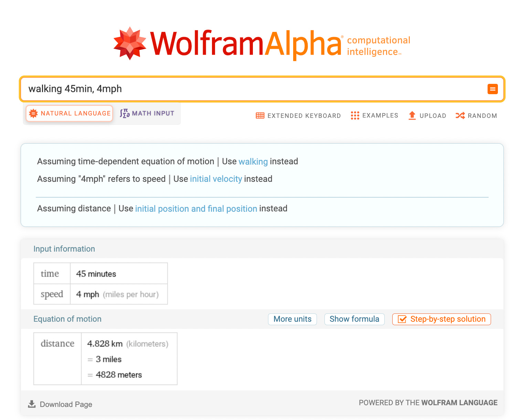Click the Upload arrow icon
This screenshot has width=512, height=420.
click(x=412, y=115)
